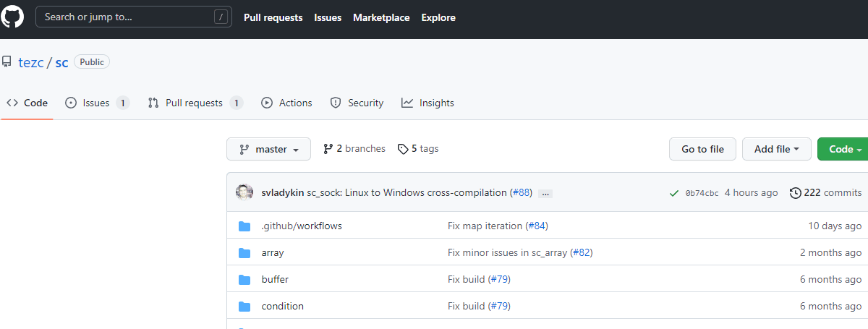View the 2 branches list
The image size is (868, 329).
pyautogui.click(x=354, y=149)
